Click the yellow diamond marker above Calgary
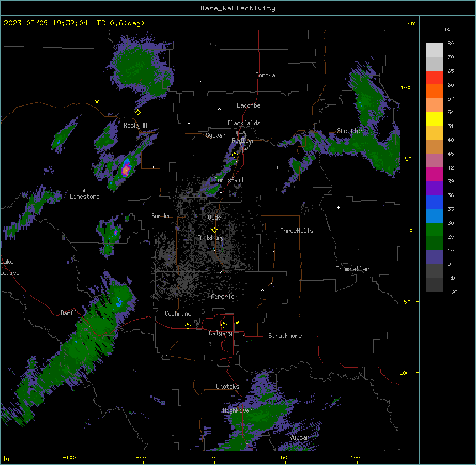Viewport: 476px width, 465px height. pyautogui.click(x=224, y=325)
